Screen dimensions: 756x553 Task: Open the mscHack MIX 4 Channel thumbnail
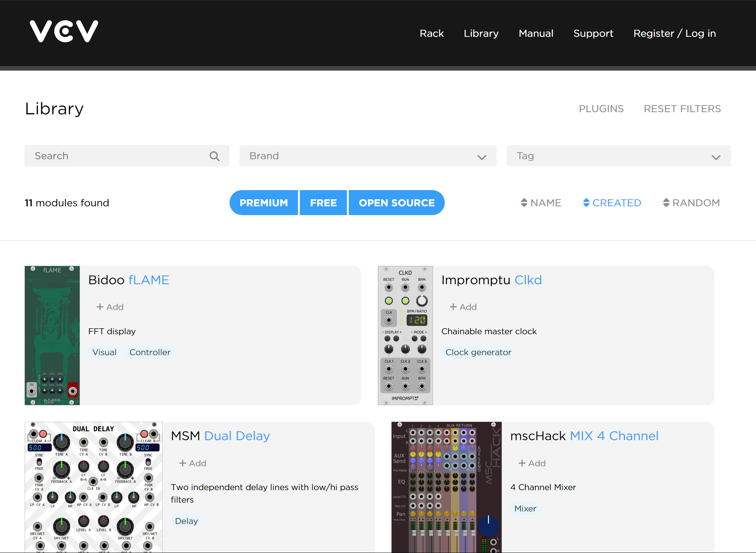(447, 487)
